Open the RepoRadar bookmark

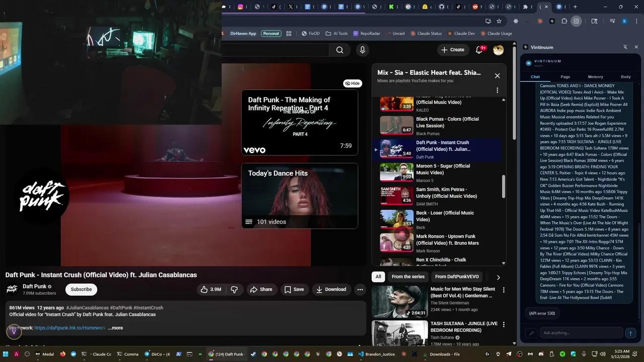[366, 34]
